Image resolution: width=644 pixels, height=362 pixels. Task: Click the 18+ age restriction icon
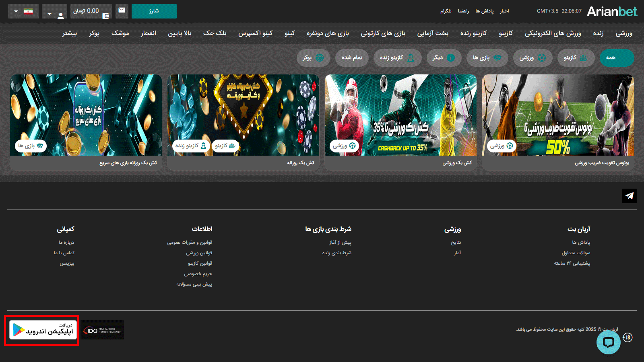pyautogui.click(x=627, y=337)
